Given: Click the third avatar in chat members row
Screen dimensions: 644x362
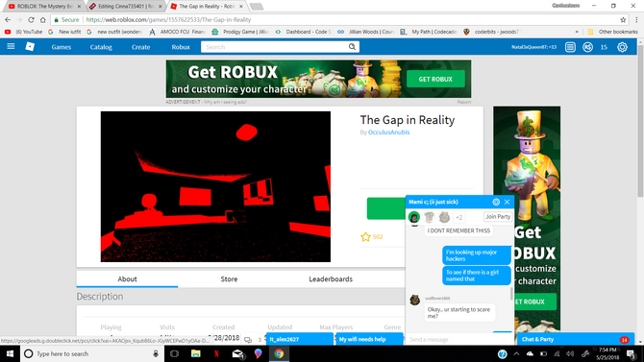Looking at the screenshot, I should 444,217.
